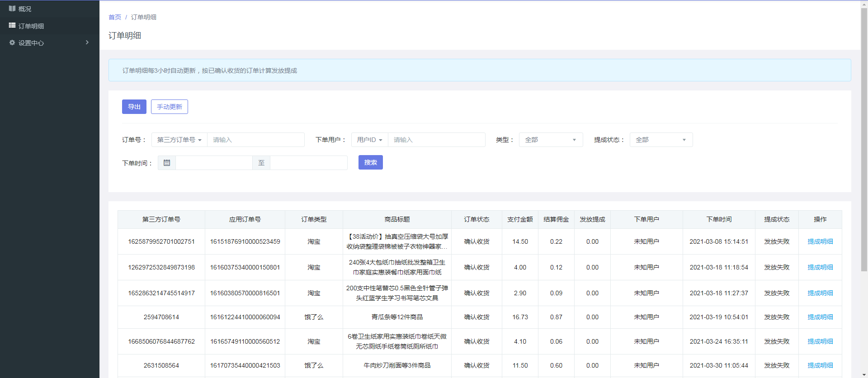Click app order number 16165749110000560512
The width and height of the screenshot is (868, 378).
coord(245,341)
